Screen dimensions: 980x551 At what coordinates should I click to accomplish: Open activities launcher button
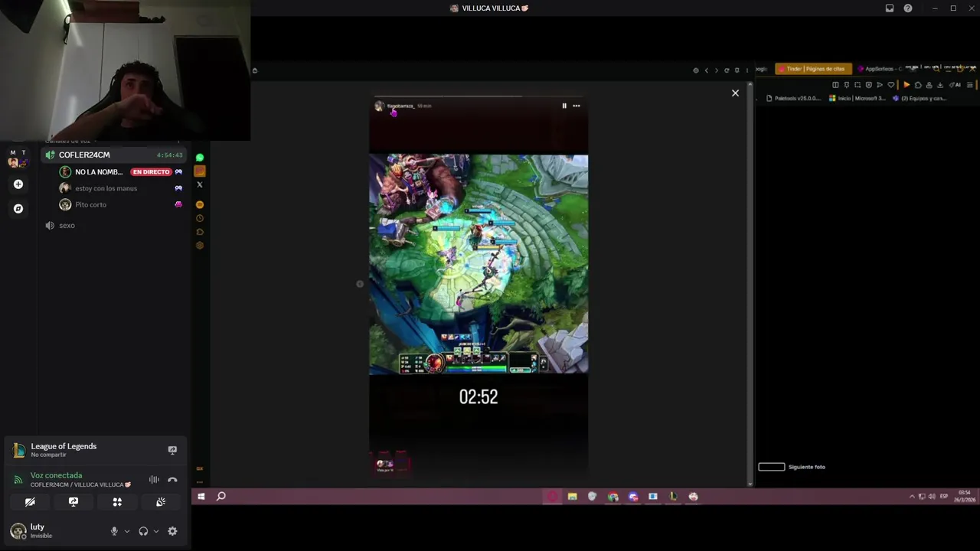pos(117,502)
